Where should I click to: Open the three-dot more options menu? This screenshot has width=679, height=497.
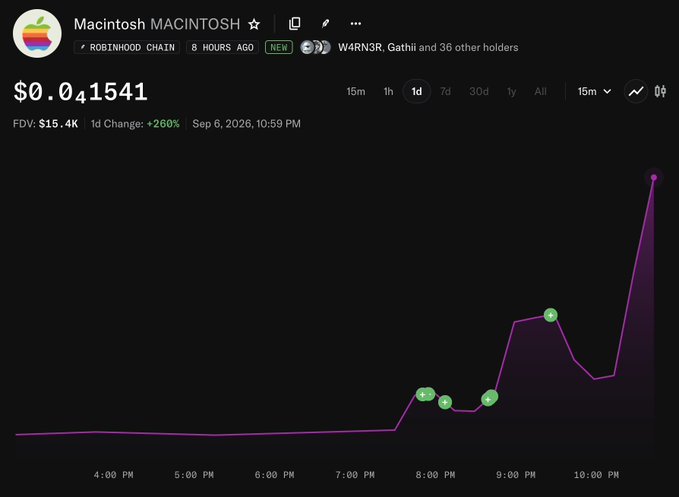(x=356, y=24)
